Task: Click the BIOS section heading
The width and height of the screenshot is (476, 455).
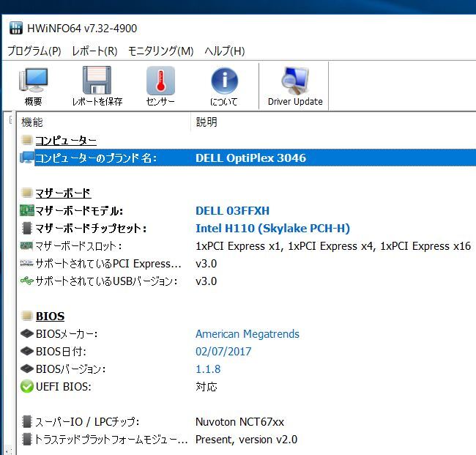Action: [50, 316]
